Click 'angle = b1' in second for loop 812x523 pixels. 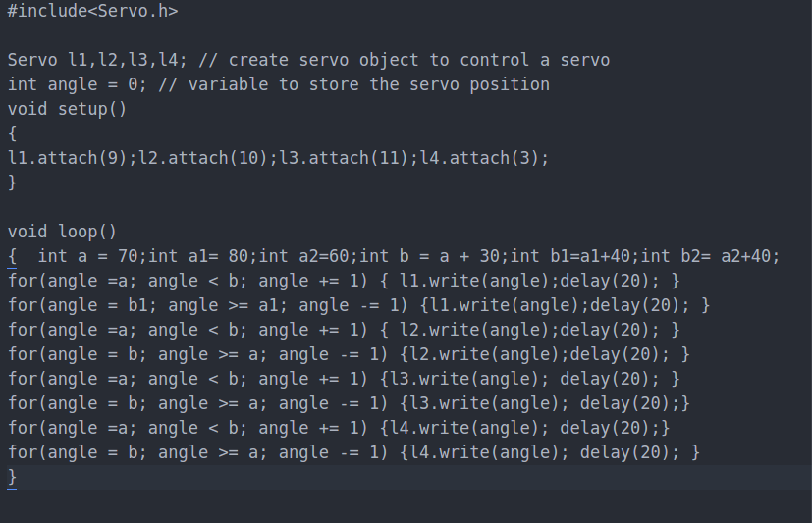pyautogui.click(x=97, y=305)
